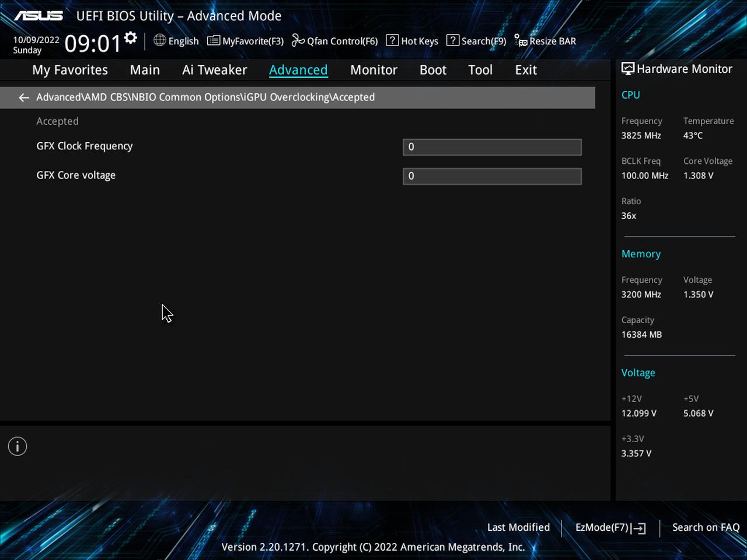Focus the GFX Clock Frequency input field

click(492, 147)
